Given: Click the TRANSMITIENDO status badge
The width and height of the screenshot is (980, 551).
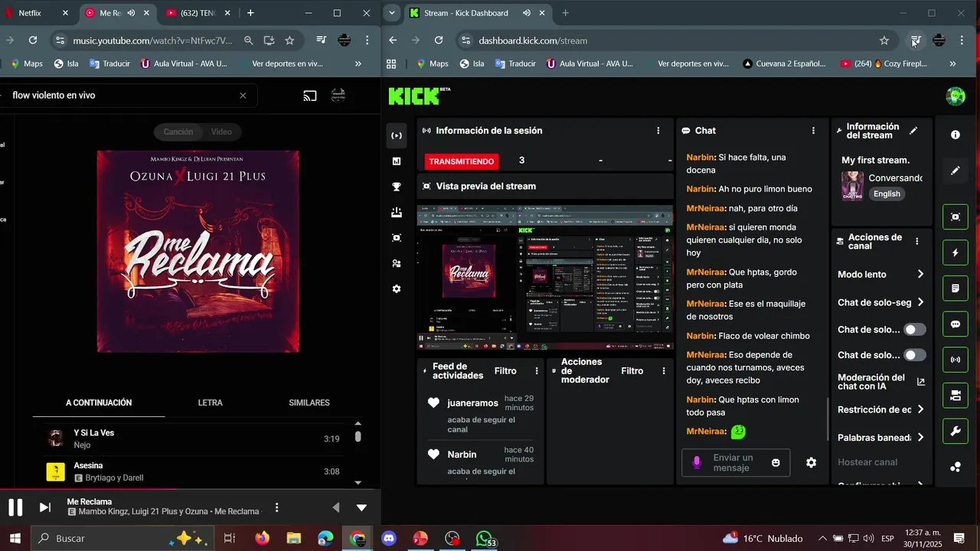Looking at the screenshot, I should click(x=461, y=161).
